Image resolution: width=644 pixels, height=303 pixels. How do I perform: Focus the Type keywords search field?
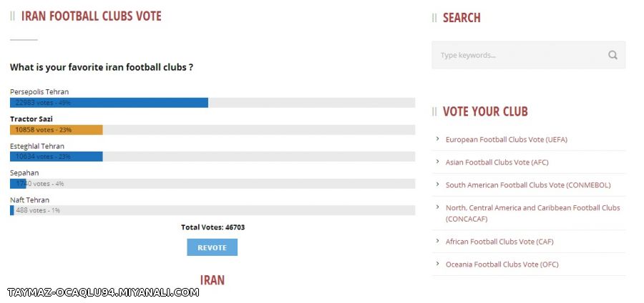coord(529,55)
